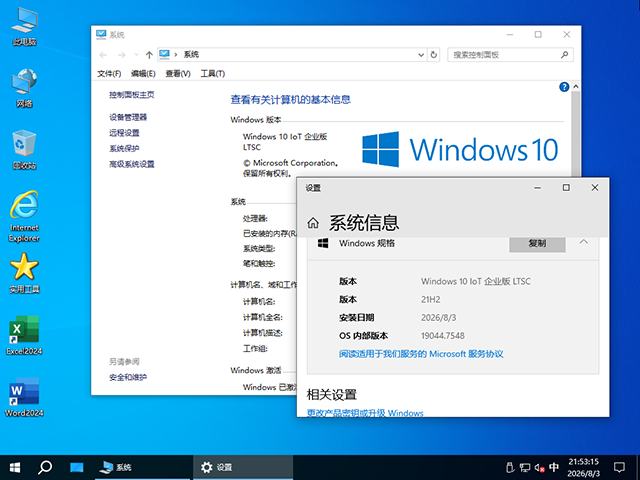Launch Excel2024 desktop shortcut
Viewport: 640px width, 480px height.
[x=24, y=335]
